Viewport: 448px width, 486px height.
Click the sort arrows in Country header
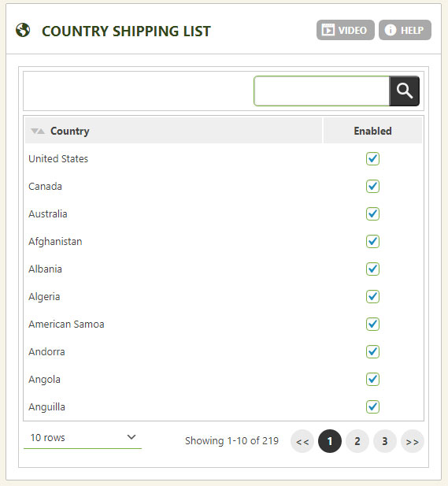tap(38, 131)
